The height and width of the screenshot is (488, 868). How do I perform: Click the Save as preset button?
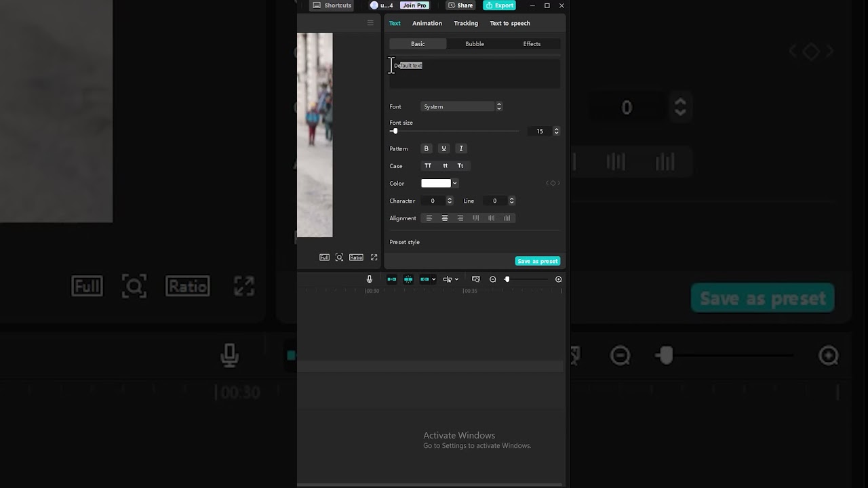(538, 261)
